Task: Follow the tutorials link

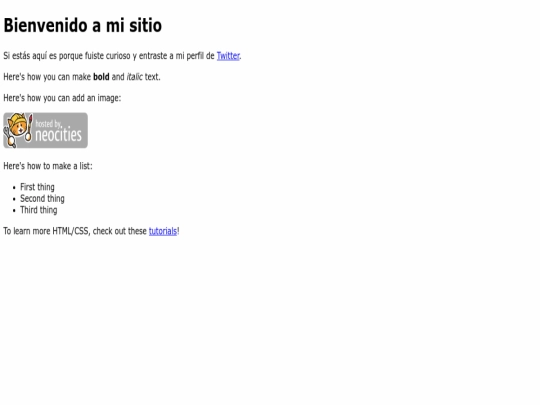Action: [163, 231]
